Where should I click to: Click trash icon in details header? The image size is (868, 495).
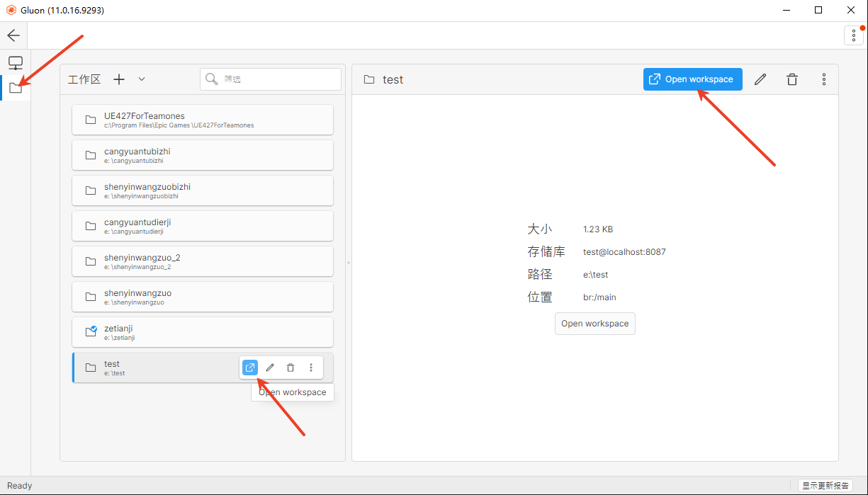pos(792,79)
